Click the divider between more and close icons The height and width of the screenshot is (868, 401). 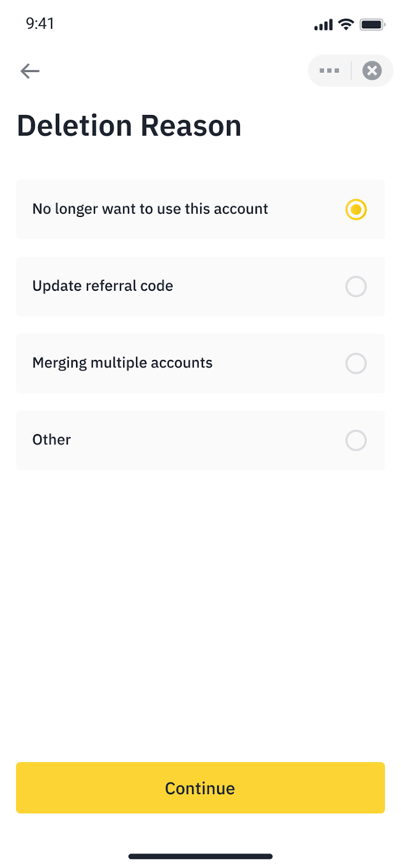tap(351, 71)
